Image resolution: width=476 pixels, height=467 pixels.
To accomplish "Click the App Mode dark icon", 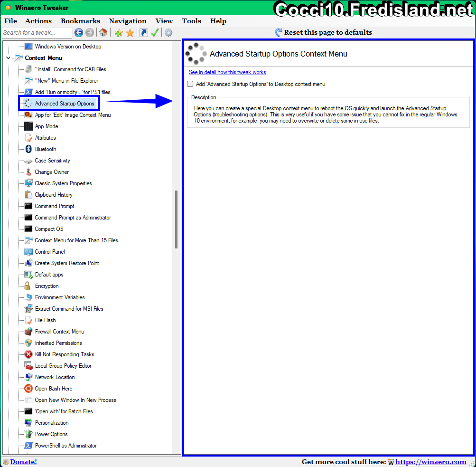I will tap(28, 126).
